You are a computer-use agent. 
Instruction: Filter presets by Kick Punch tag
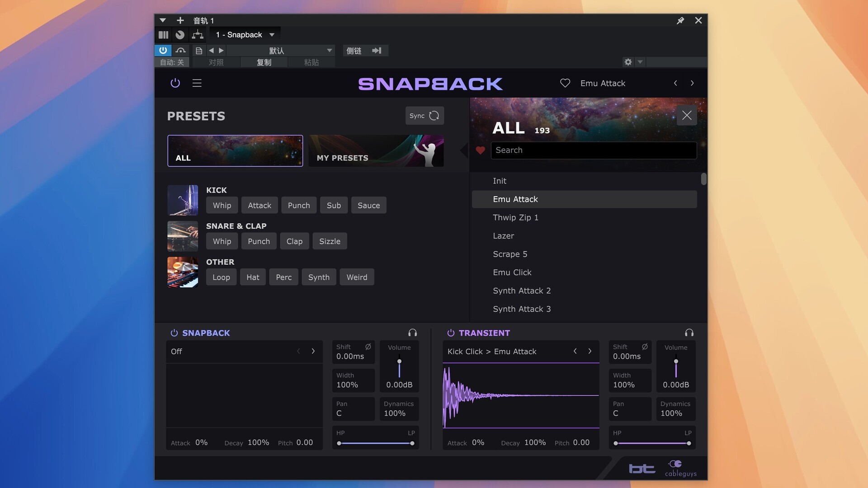298,205
